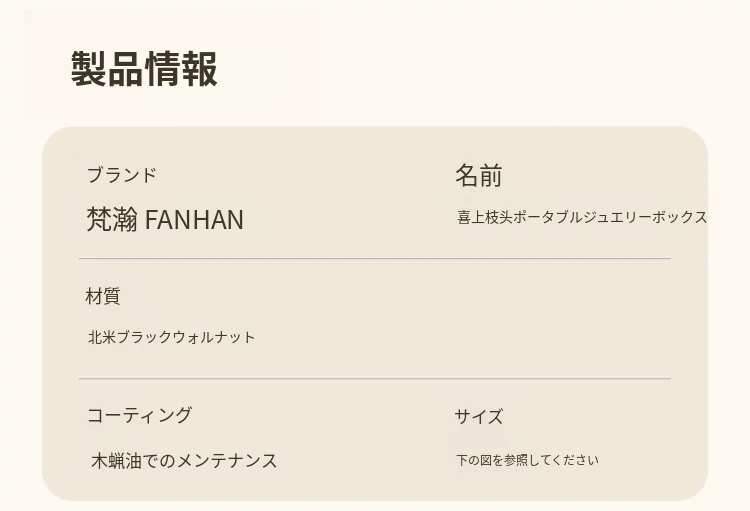Click the divider line below the brand row

(374, 259)
